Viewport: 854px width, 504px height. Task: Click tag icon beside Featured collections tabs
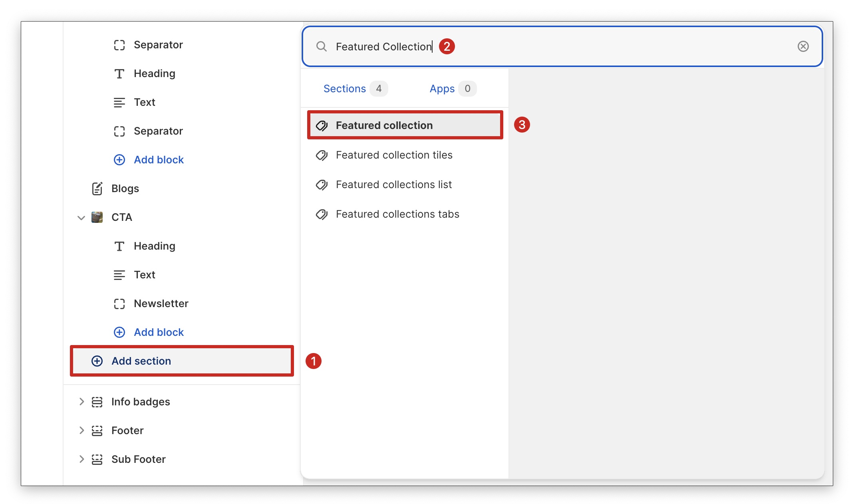tap(322, 214)
